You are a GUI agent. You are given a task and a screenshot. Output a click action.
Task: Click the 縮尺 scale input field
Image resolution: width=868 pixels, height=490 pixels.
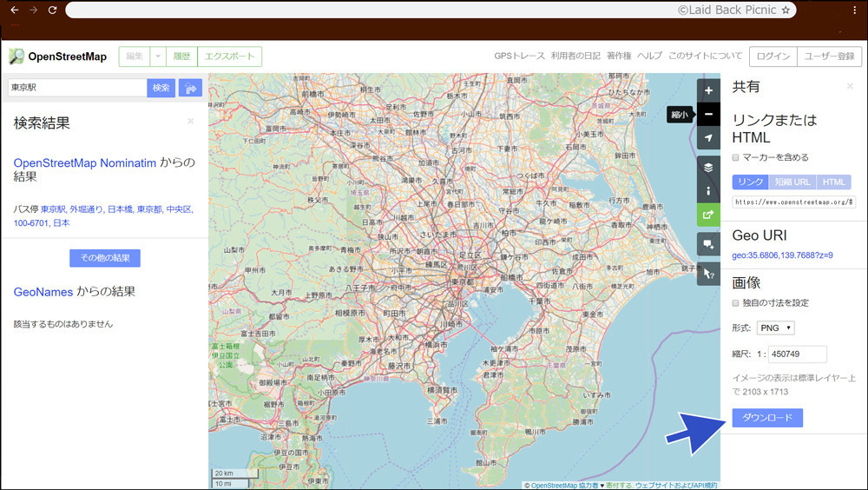click(x=798, y=354)
